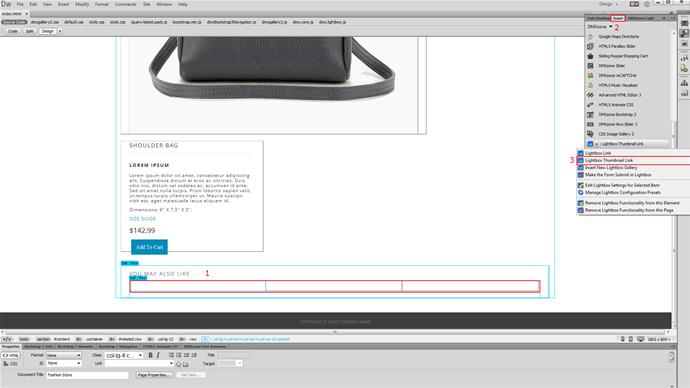The image size is (690, 388).
Task: Toggle CSS mode in Properties panel
Action: pos(11,364)
